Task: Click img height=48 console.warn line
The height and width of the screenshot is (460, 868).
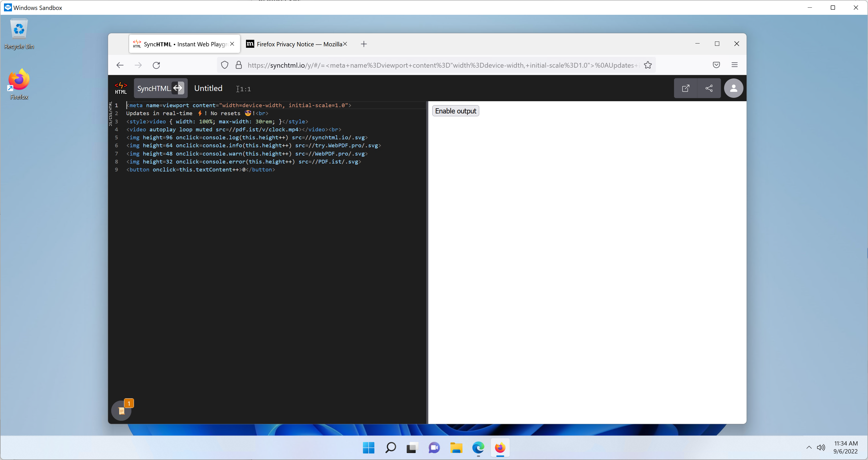Action: (x=247, y=154)
